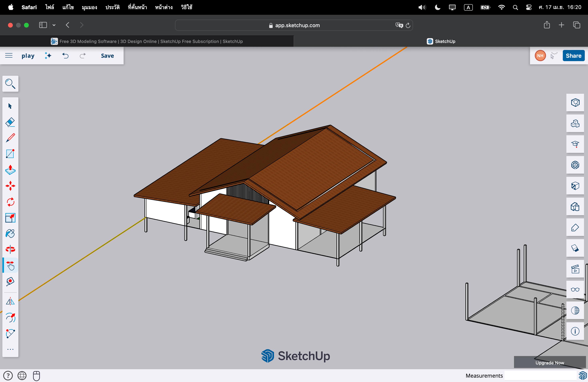
Task: Expand the Safari sidebar dropdown chevron
Action: tap(54, 25)
